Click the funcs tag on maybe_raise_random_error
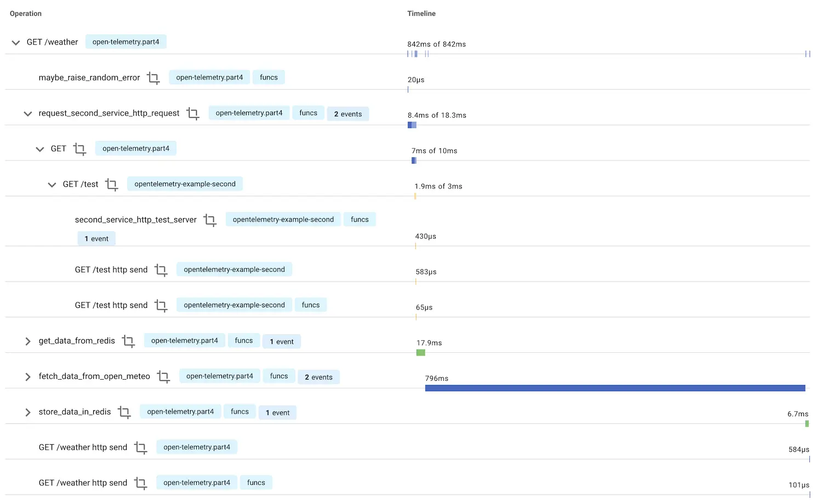 tap(269, 77)
